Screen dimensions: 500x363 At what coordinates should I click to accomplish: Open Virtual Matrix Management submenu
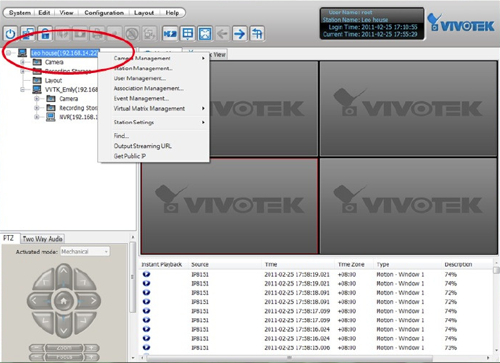point(154,109)
